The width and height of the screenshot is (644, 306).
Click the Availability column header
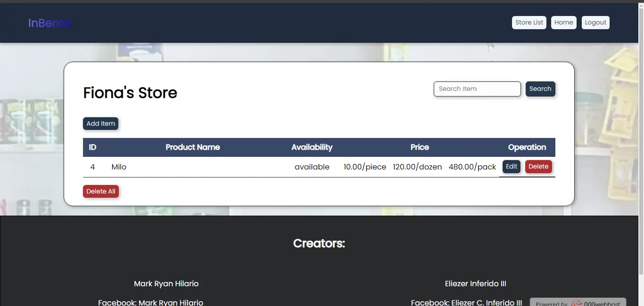312,147
